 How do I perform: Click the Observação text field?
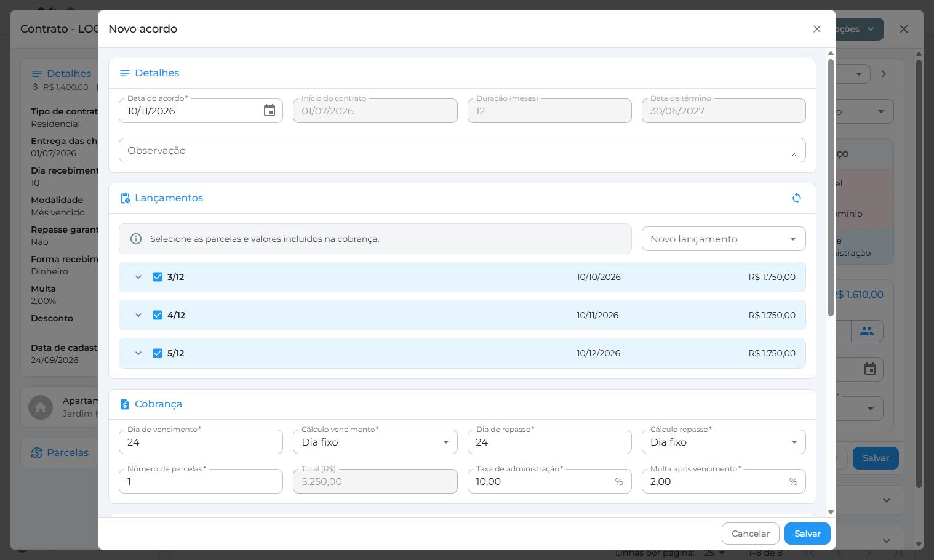(462, 150)
